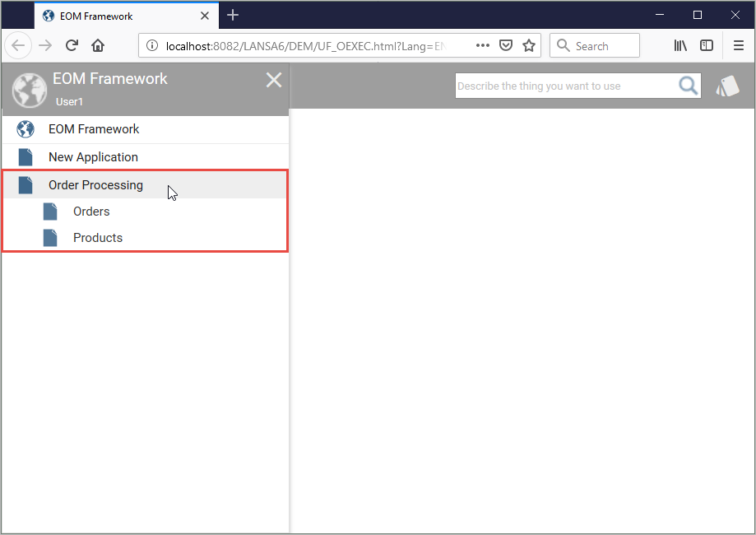Show site information icon in address bar
The image size is (756, 535).
(152, 46)
